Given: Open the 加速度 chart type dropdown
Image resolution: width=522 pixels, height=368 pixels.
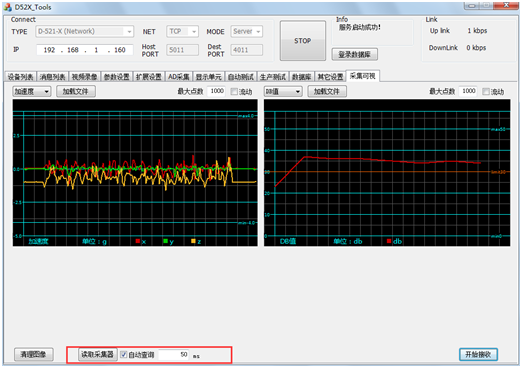Looking at the screenshot, I should coord(32,91).
